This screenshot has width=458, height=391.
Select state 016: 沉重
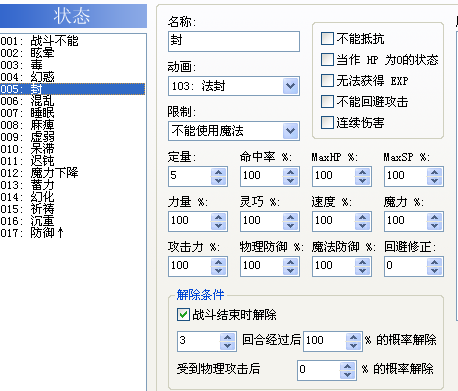(73, 221)
